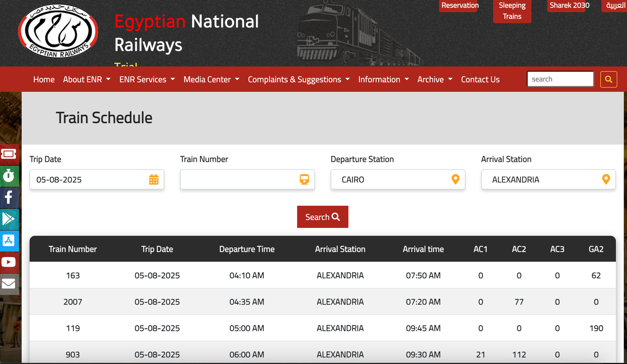Open the YouTube channel icon
This screenshot has width=627, height=364.
pos(9,262)
